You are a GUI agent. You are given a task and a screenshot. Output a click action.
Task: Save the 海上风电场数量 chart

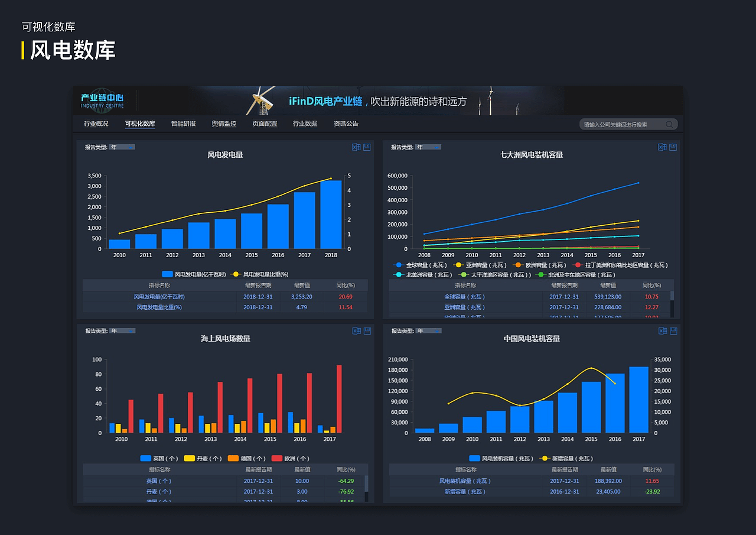pos(367,331)
